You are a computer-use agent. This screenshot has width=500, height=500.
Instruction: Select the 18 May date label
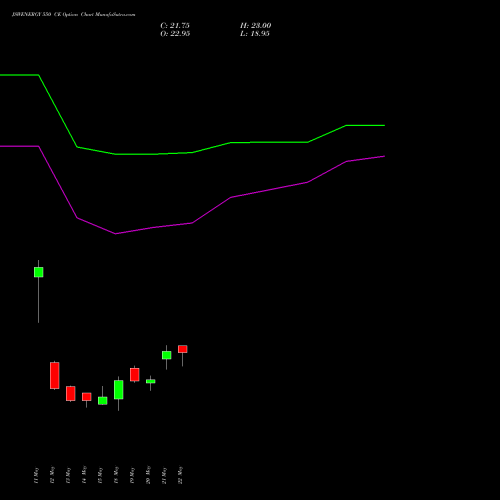116,475
